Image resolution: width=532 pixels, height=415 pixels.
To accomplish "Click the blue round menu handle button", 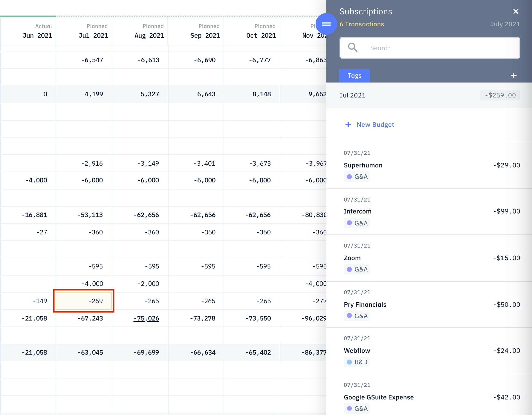I will (326, 24).
